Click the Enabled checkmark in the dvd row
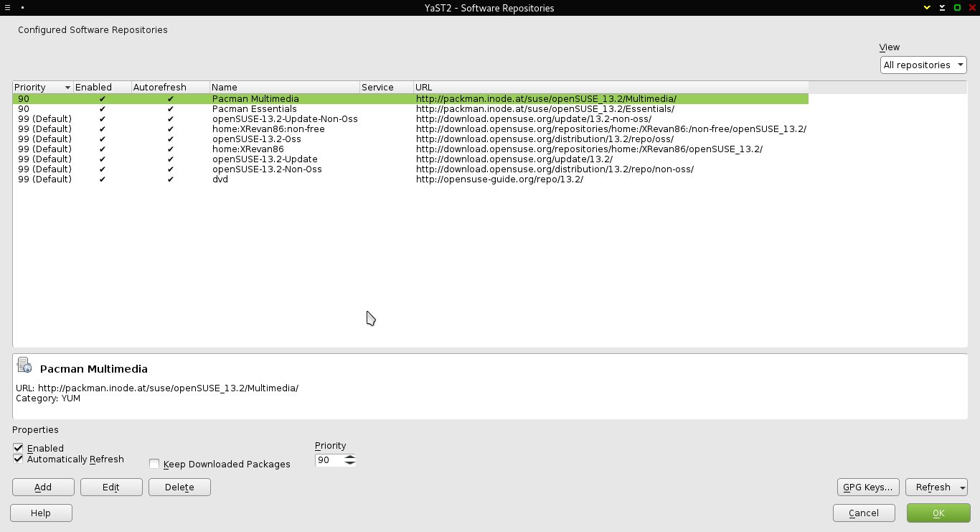 (103, 179)
